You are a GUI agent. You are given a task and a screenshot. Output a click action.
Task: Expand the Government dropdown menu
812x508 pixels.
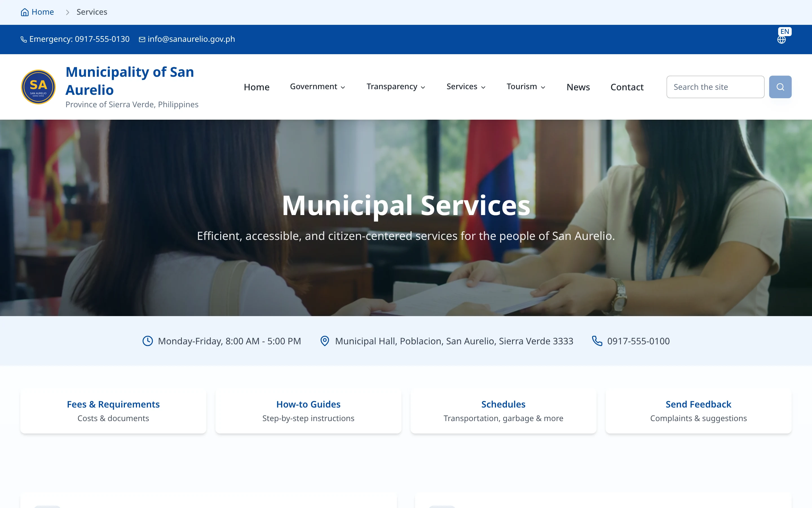(x=317, y=87)
